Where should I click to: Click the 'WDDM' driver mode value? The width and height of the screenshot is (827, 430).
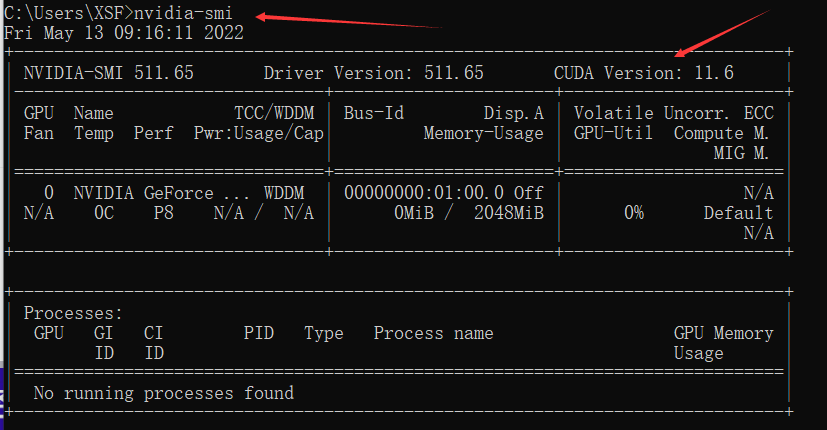(284, 193)
